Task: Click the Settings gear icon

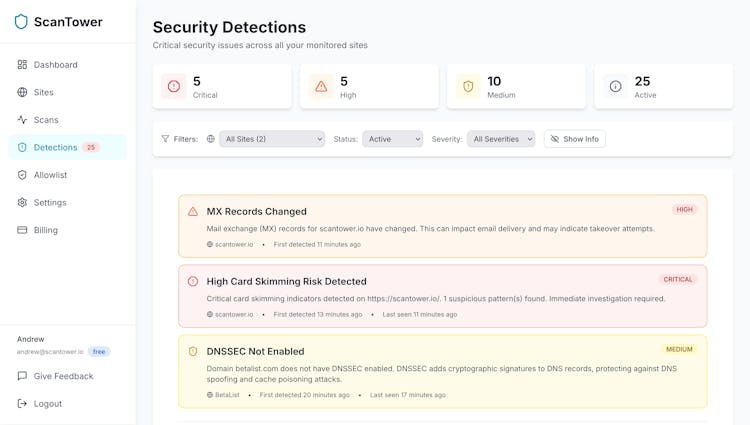Action: coord(22,202)
